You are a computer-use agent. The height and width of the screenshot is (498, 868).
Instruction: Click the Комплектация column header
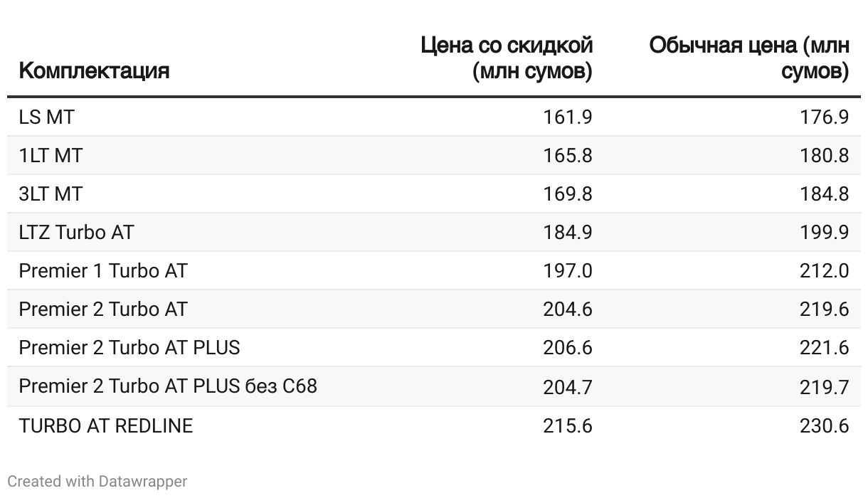pos(94,71)
